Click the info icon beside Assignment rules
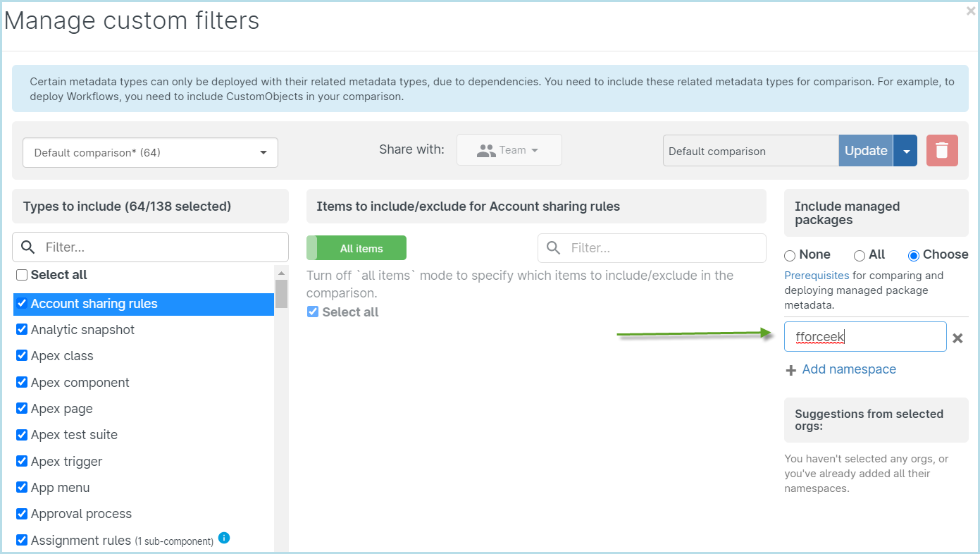 click(224, 538)
